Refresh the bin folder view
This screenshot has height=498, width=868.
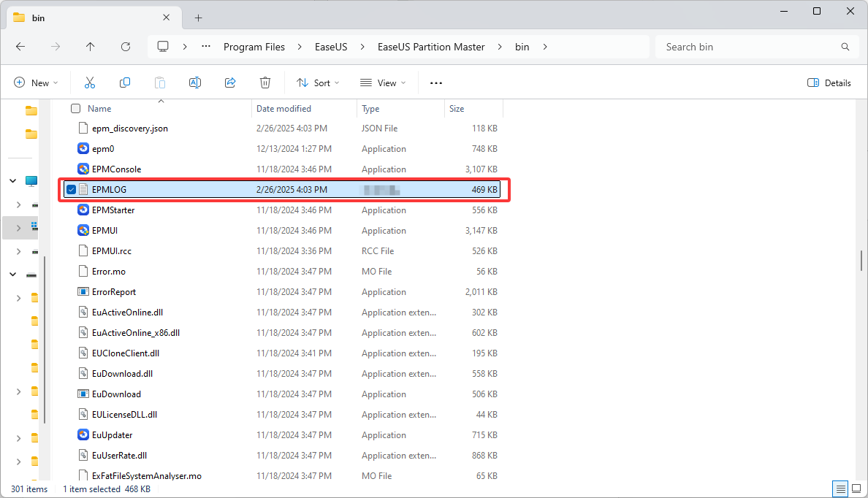pyautogui.click(x=126, y=47)
